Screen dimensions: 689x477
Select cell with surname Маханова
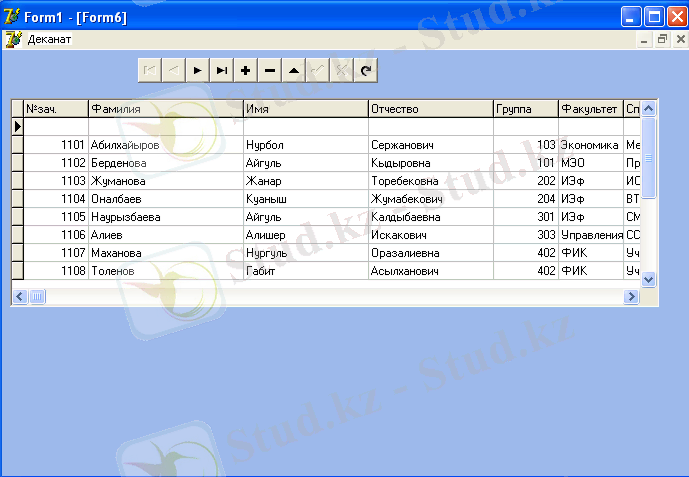pyautogui.click(x=166, y=253)
